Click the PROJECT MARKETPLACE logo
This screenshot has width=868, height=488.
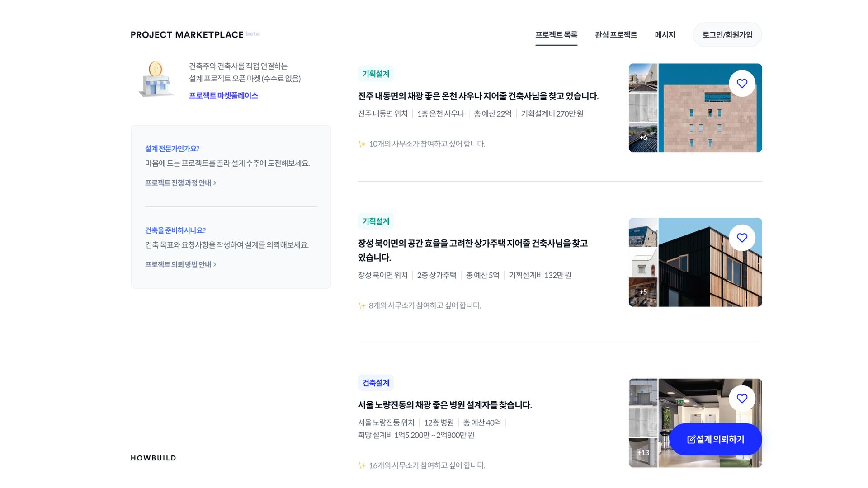click(187, 35)
